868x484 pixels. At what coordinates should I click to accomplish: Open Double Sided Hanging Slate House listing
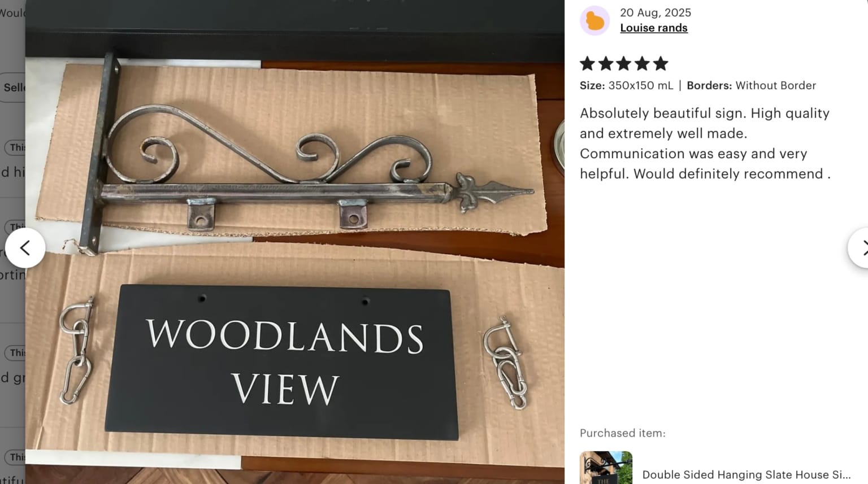coord(747,475)
